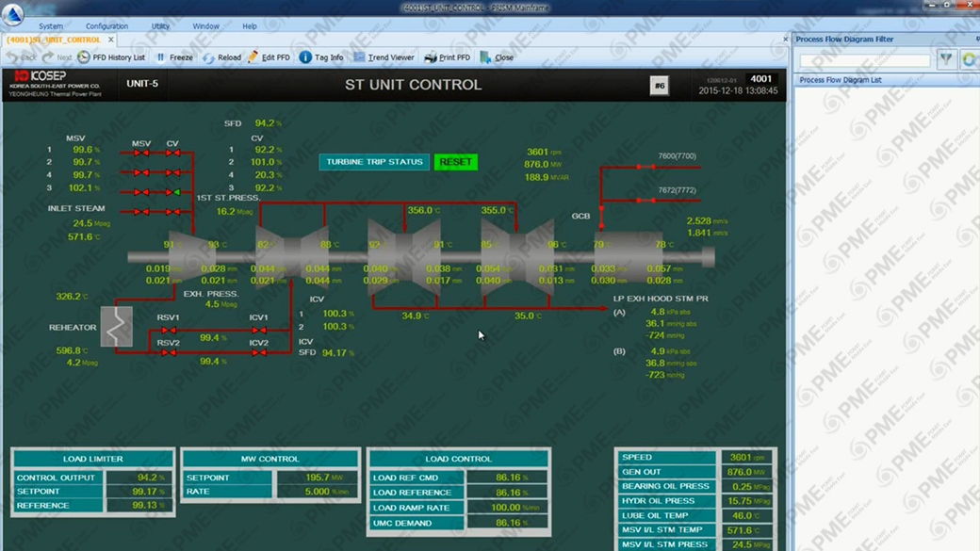Click the LOAD RAMP RATE value 100.00
Viewport: 980px width, 551px height.
[x=506, y=508]
